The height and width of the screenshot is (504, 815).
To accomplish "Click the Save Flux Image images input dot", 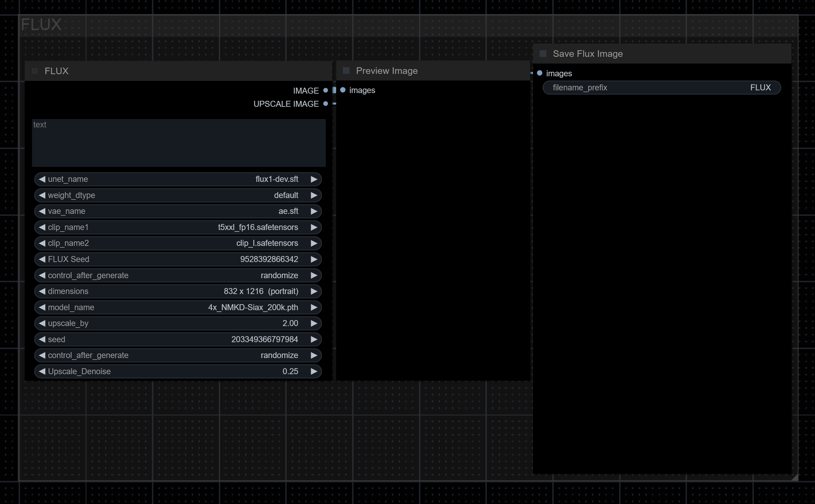I will coord(540,73).
